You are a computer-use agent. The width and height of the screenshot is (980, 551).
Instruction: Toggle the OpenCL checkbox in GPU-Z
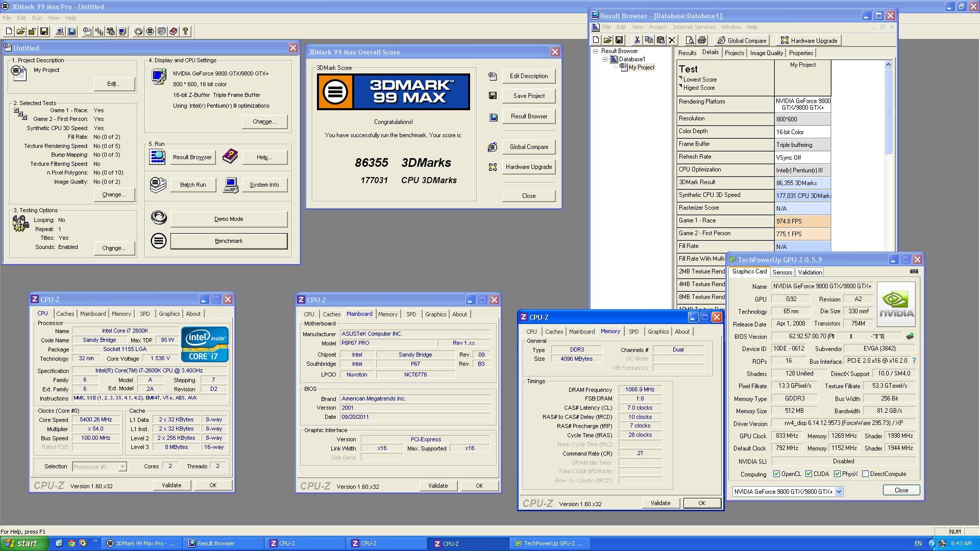776,474
